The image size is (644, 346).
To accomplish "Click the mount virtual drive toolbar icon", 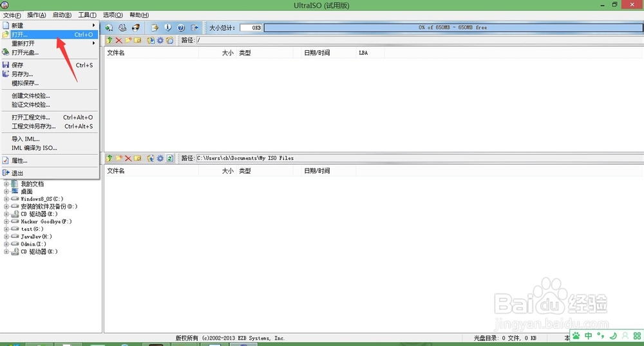I will (122, 28).
